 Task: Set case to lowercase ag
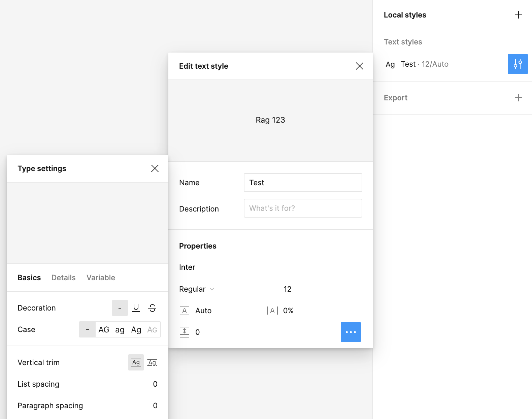click(x=120, y=329)
